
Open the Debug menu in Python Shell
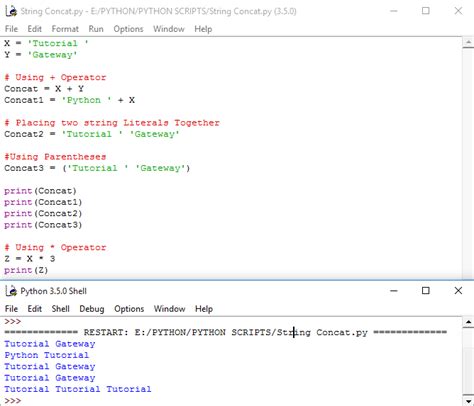tap(92, 309)
